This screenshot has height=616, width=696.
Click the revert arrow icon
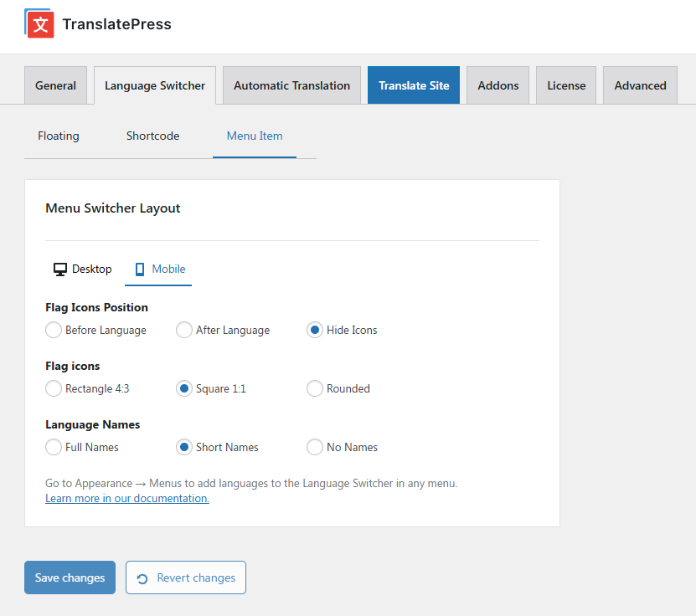pos(142,578)
